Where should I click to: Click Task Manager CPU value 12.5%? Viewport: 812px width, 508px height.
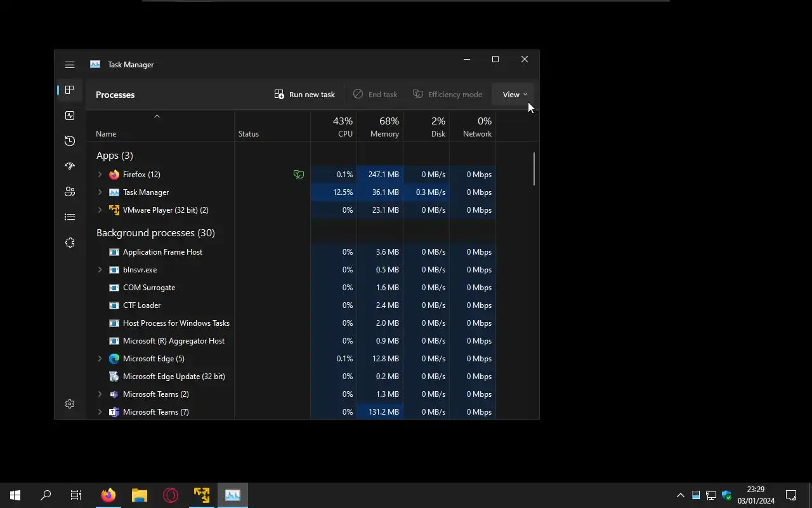343,192
